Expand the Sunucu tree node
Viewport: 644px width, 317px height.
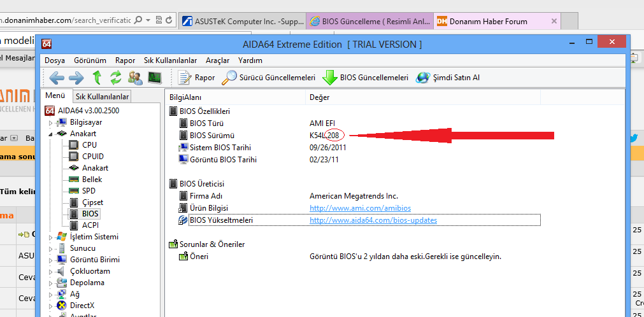point(50,248)
